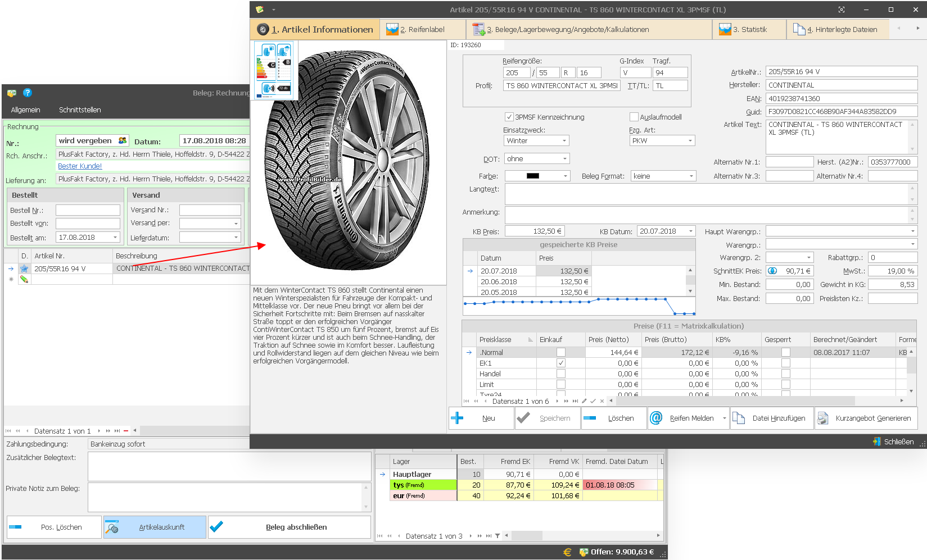Open the Schnittstellen menu in the Beleg window
This screenshot has width=927, height=560.
[80, 110]
